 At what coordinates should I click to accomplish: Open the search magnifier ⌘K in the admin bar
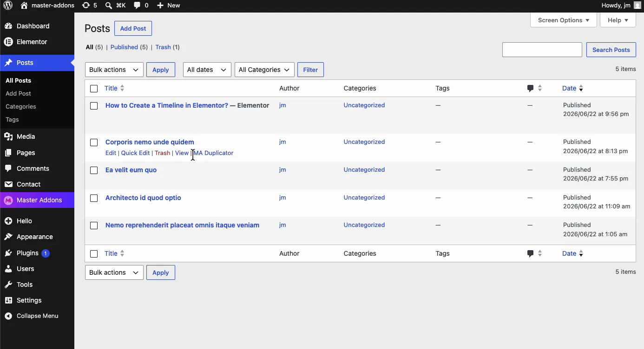108,6
